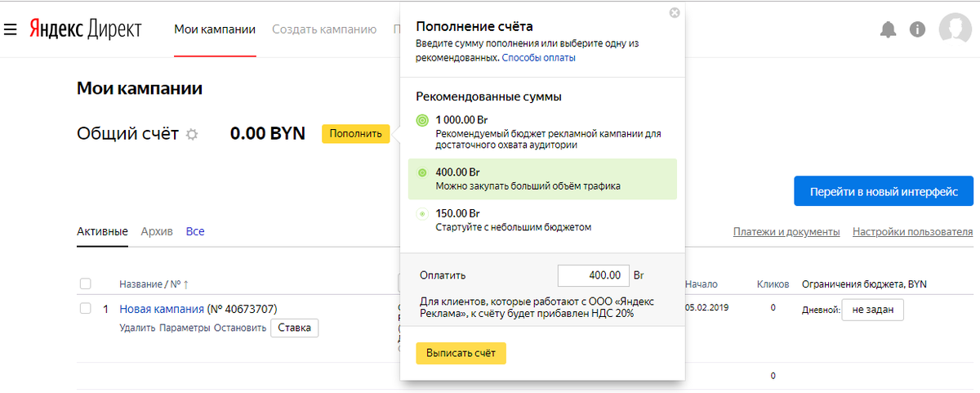Click the Яндекс Директ logo

85,29
